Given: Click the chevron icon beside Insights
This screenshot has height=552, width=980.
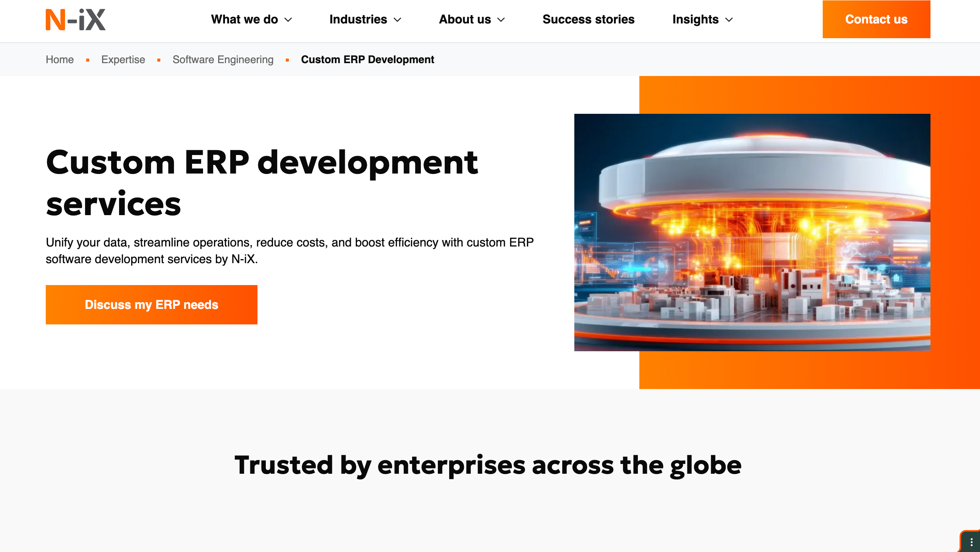Looking at the screenshot, I should click(x=729, y=20).
